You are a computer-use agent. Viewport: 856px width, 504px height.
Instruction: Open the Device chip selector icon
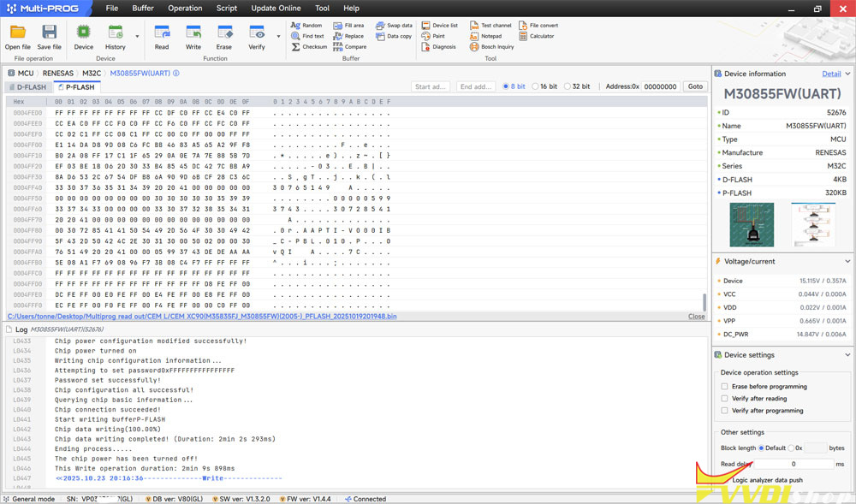click(84, 32)
